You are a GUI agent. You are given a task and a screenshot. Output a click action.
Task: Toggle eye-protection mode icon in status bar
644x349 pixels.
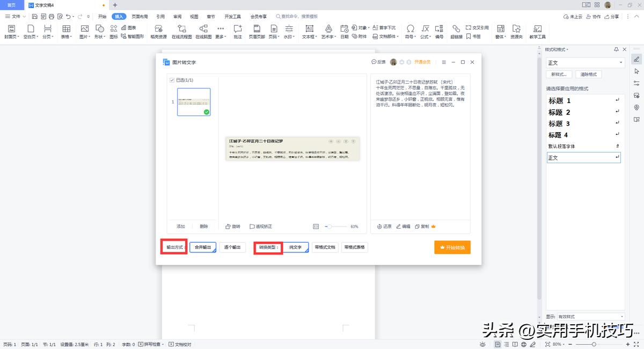pos(483,344)
